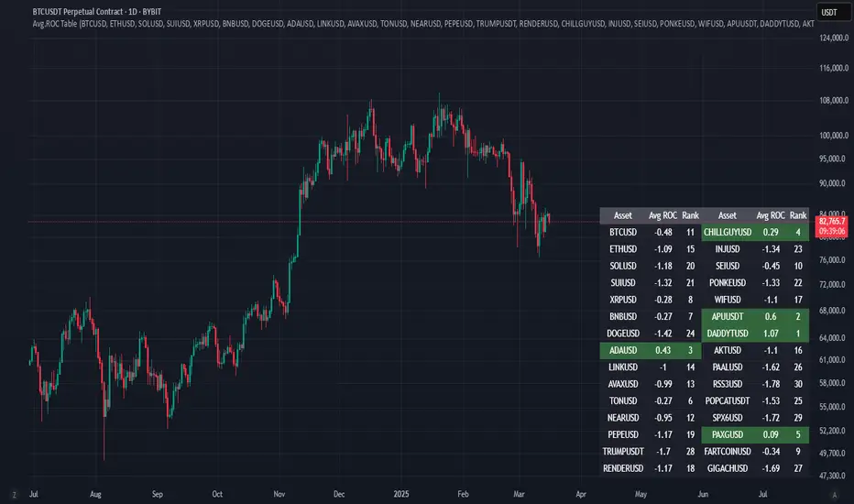This screenshot has width=854, height=504.
Task: Select the green DADDYTUSD table cell
Action: (x=731, y=333)
